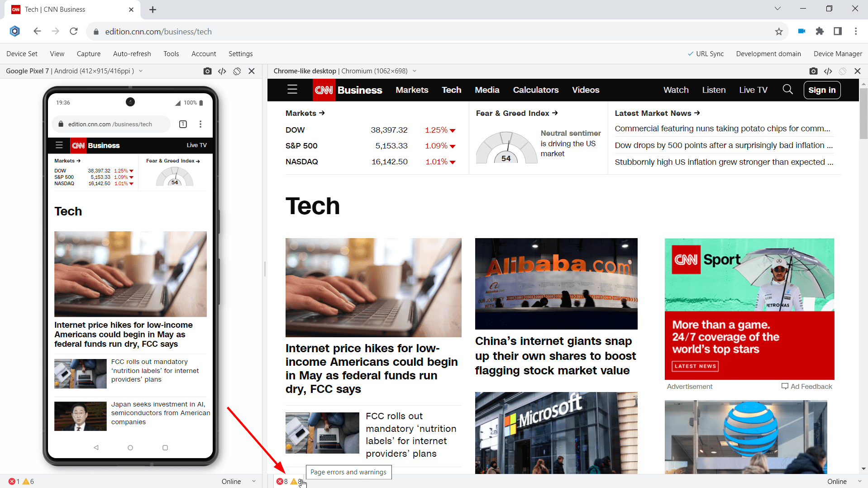
Task: Open the Google Pixel 7 device dropdown
Action: click(x=141, y=71)
